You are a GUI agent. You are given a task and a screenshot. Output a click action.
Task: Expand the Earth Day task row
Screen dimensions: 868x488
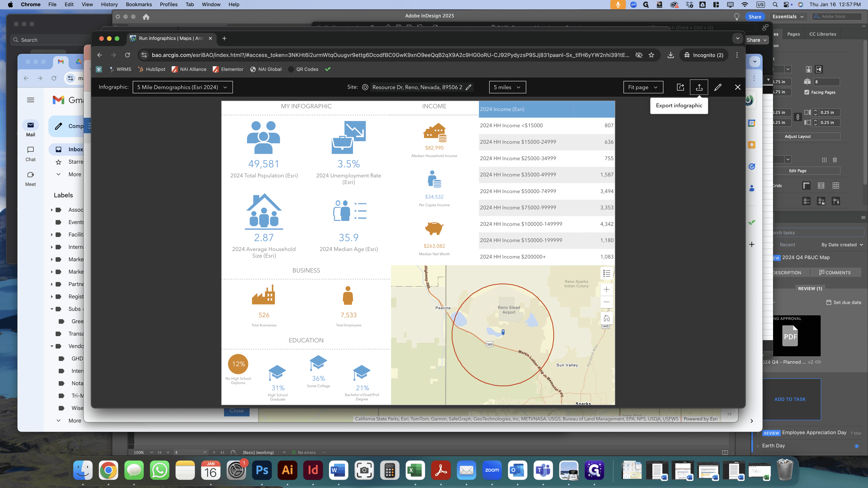[x=758, y=446]
